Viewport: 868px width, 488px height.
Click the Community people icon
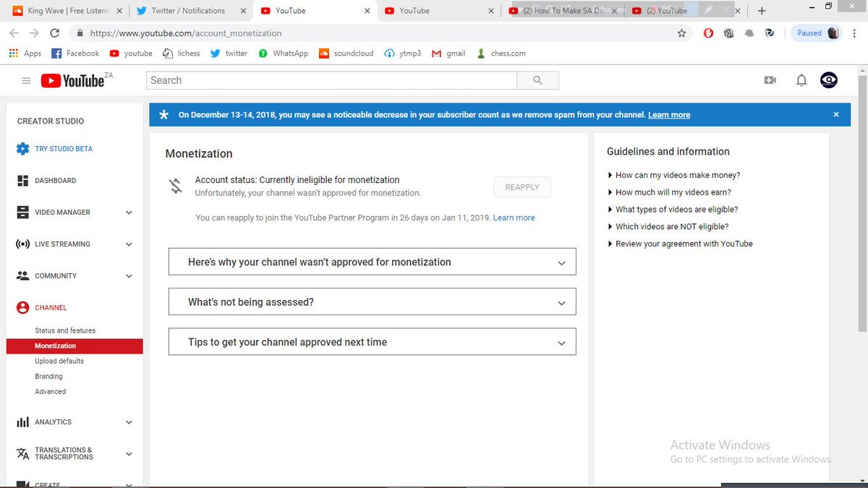(22, 275)
